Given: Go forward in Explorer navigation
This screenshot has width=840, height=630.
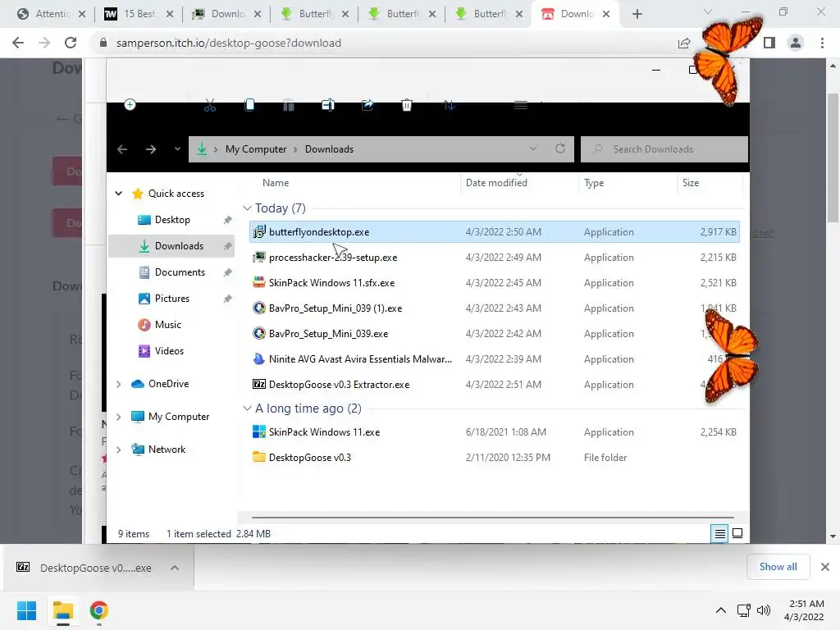Looking at the screenshot, I should [151, 149].
